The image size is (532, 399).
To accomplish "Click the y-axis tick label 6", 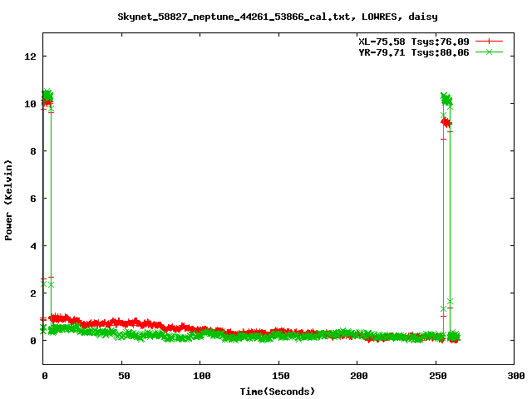I will (x=33, y=199).
